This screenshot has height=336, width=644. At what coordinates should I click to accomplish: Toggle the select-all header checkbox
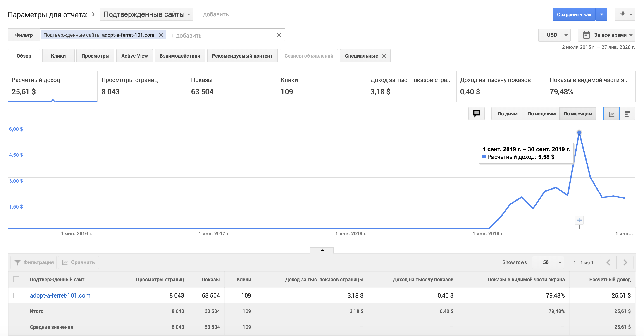pos(16,279)
